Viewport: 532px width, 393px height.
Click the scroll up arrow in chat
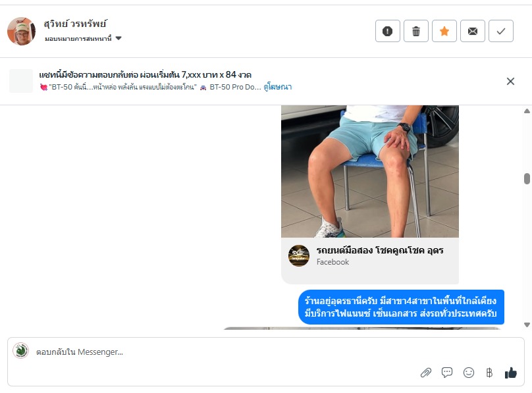tap(527, 111)
